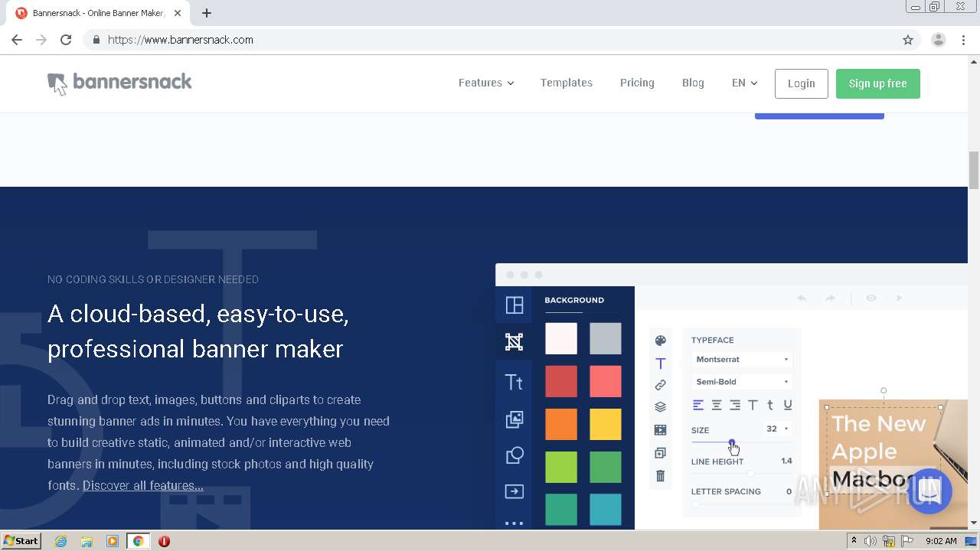Select the images tool icon in sidebar
Image resolution: width=980 pixels, height=551 pixels.
point(514,419)
